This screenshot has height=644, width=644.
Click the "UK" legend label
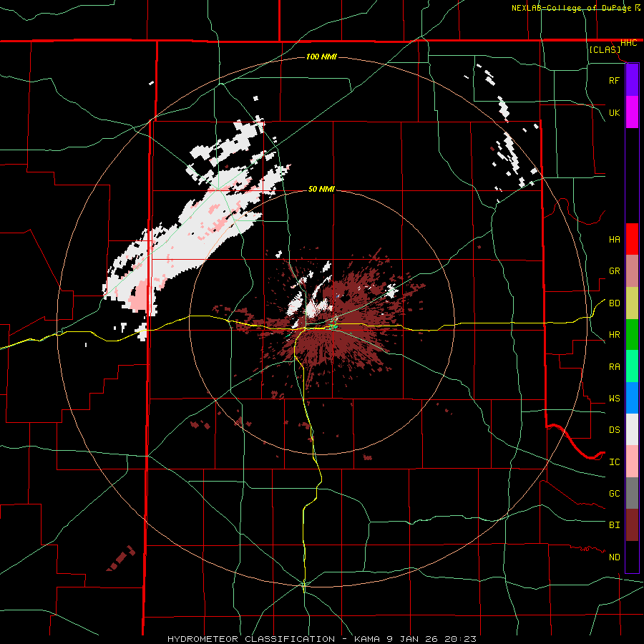(x=614, y=113)
